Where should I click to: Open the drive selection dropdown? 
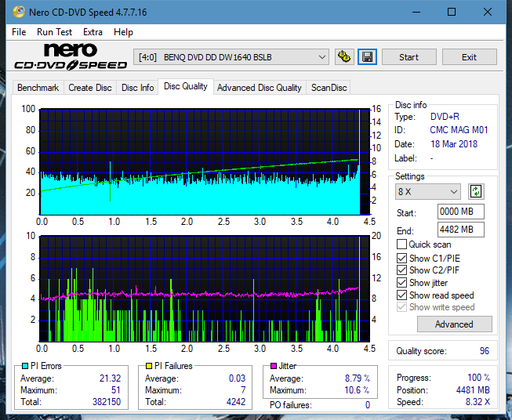coord(231,57)
